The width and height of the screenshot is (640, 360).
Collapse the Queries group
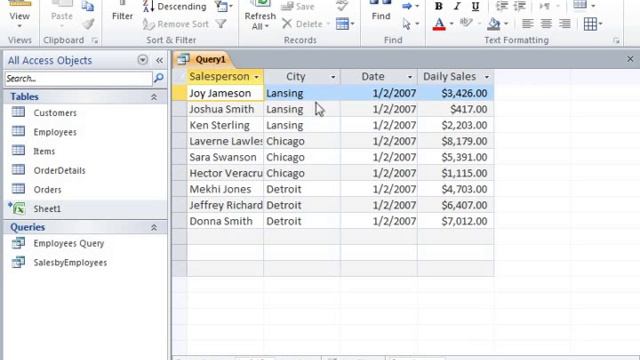[154, 228]
